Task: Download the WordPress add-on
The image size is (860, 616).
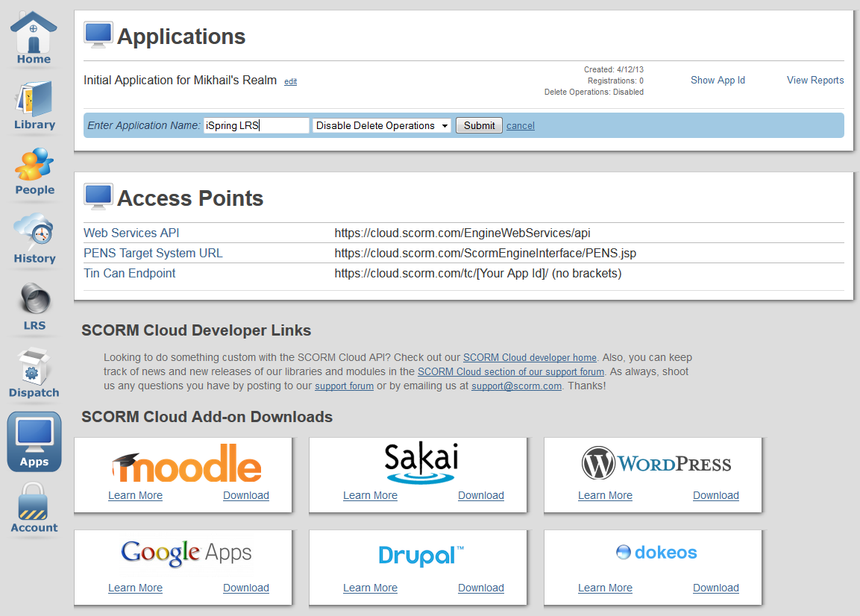Action: coord(716,495)
